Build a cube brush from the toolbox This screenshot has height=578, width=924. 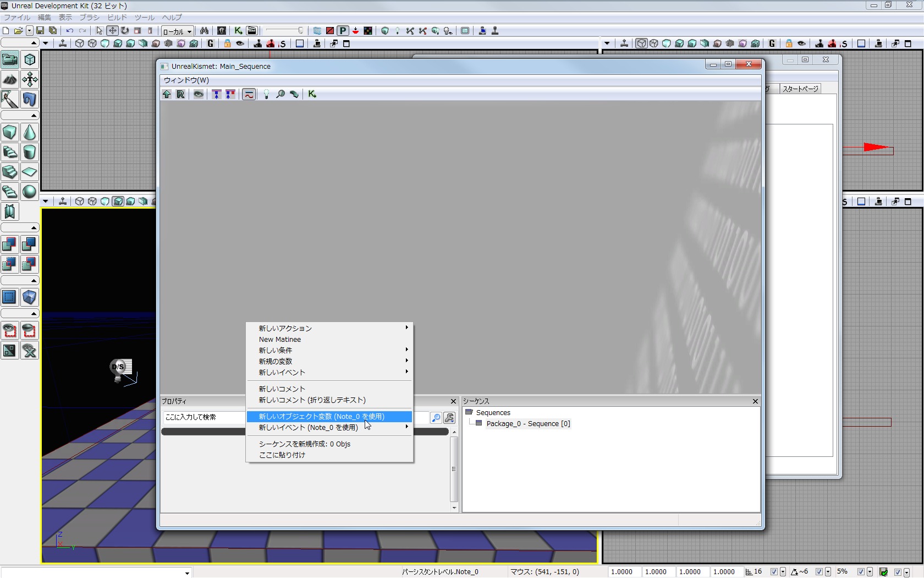pyautogui.click(x=10, y=132)
